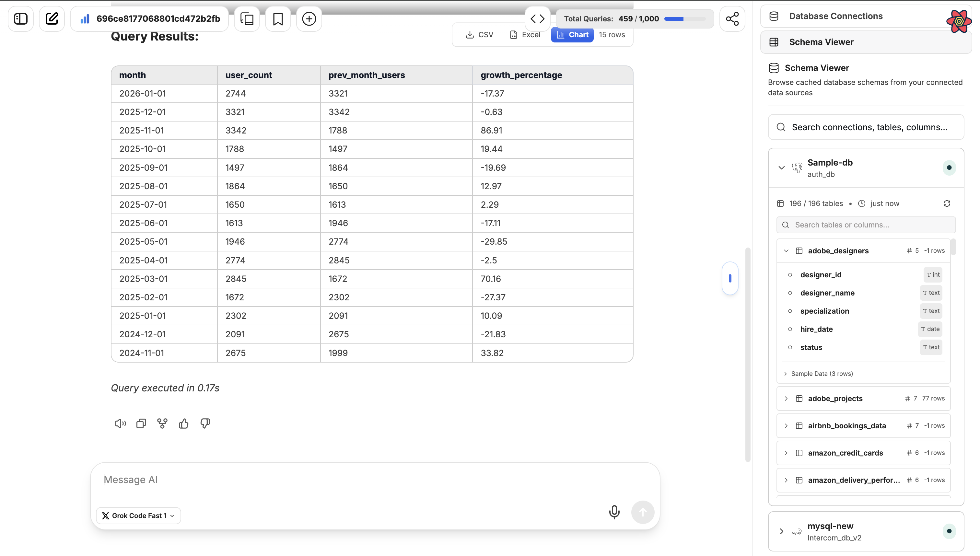Share the query via share icon

pos(732,18)
